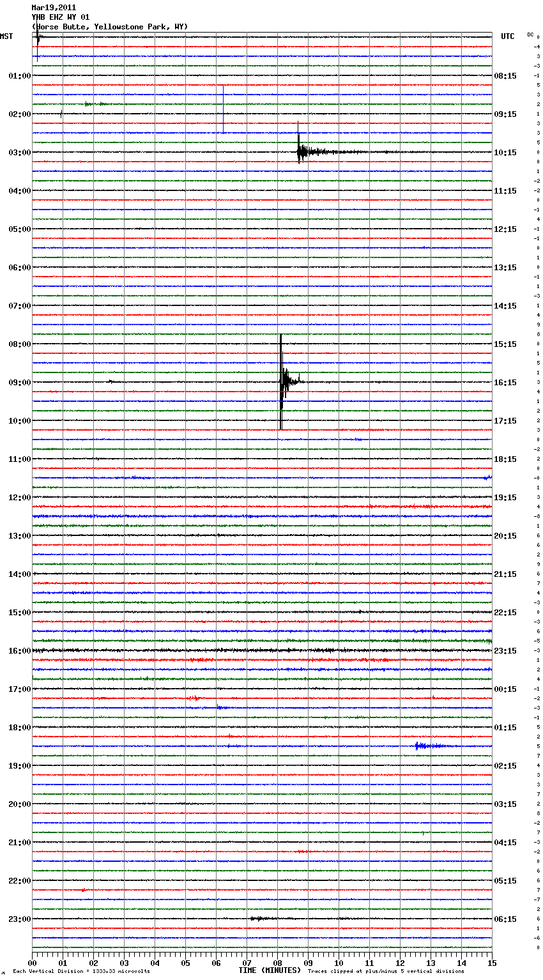Click the 17:15 UTC row label
The image size is (543, 980).
point(505,421)
